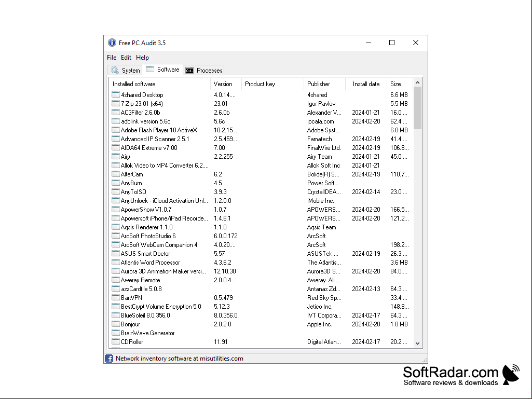The height and width of the screenshot is (399, 532).
Task: Click the 2024-02-14 install date cell
Action: (x=366, y=191)
